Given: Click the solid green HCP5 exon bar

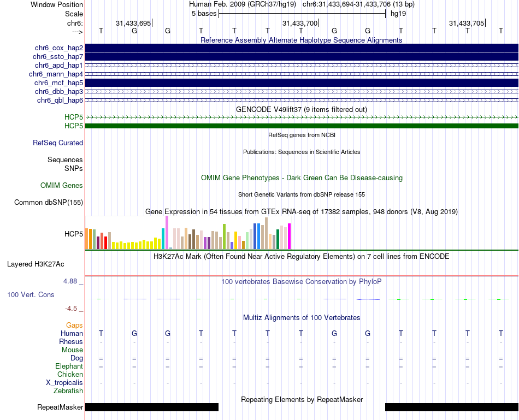Looking at the screenshot, I should click(x=302, y=126).
